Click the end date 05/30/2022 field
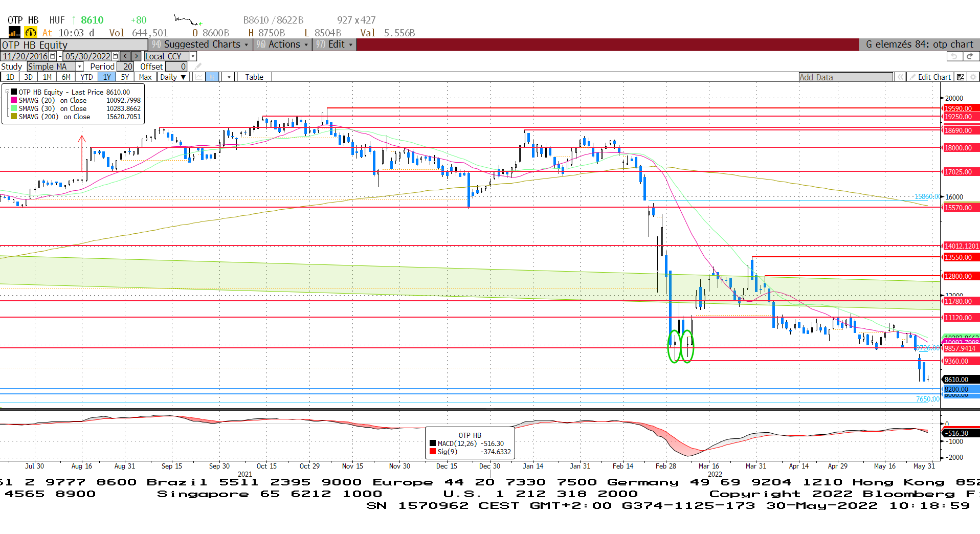Image resolution: width=980 pixels, height=534 pixels. 87,56
